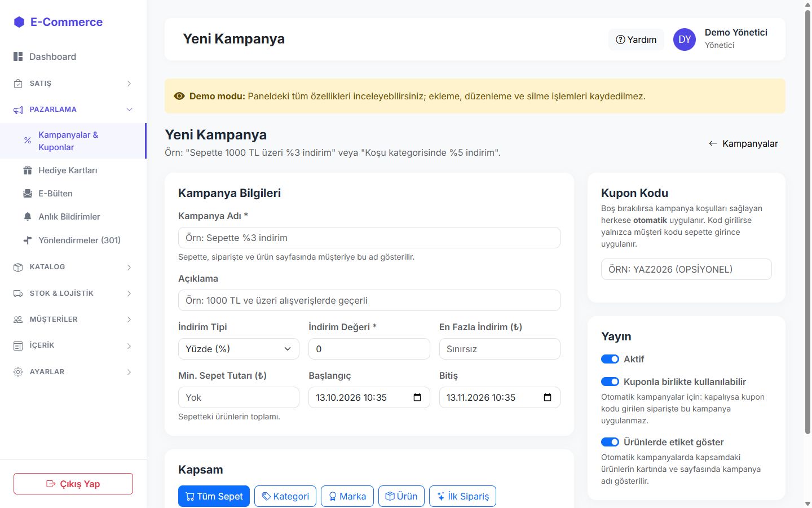
Task: Open the Başlangıç date calendar picker icon
Action: click(x=417, y=397)
